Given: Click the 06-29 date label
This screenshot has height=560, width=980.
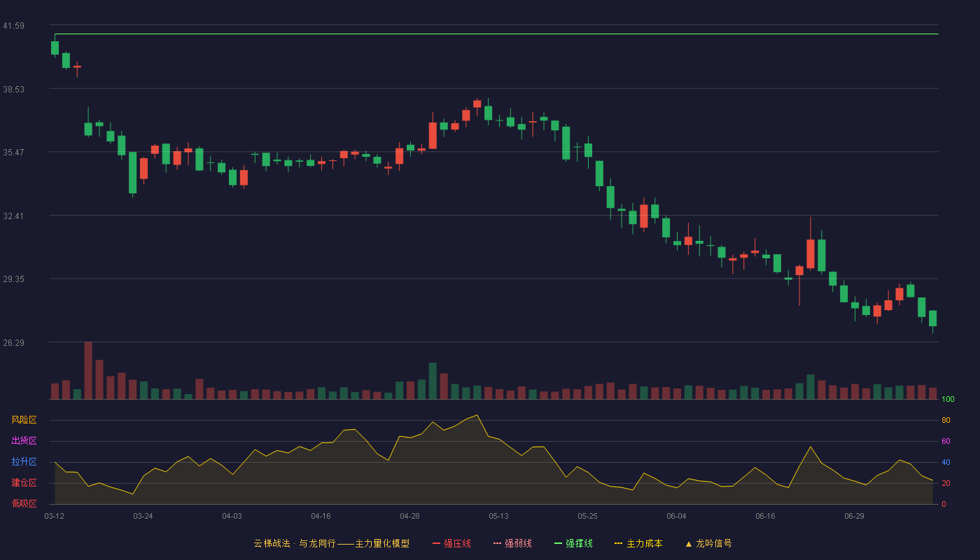Looking at the screenshot, I should 854,516.
